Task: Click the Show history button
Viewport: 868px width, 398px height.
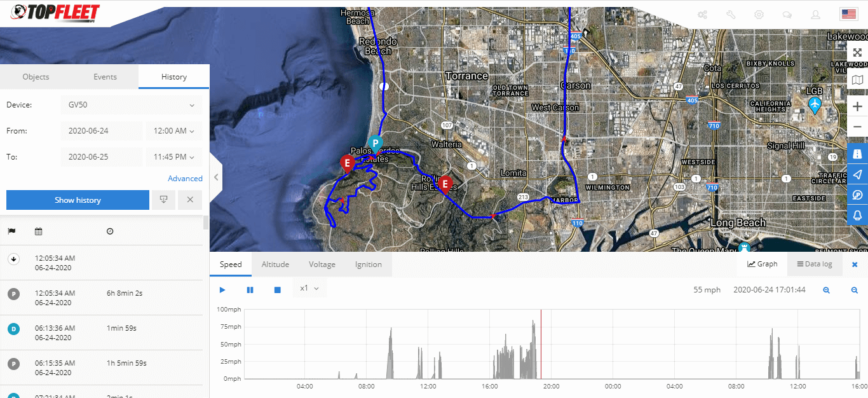Action: 78,200
